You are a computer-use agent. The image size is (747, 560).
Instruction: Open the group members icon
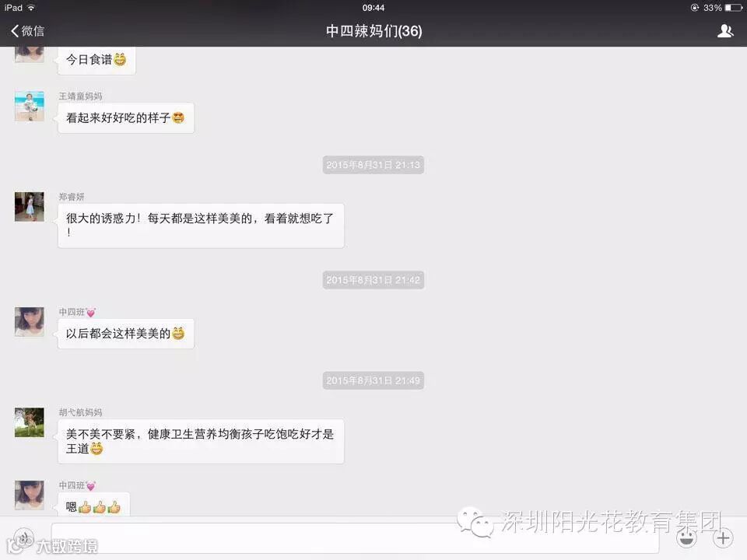pos(725,31)
